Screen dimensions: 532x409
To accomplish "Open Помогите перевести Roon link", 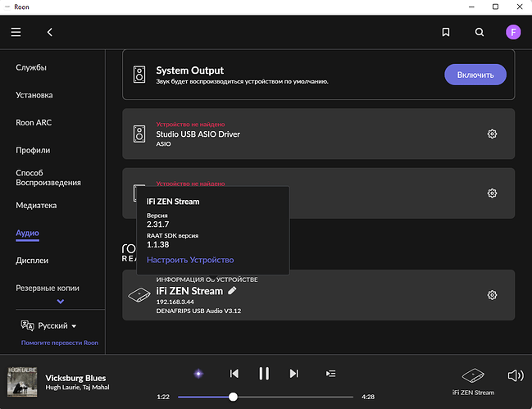I will tap(60, 343).
